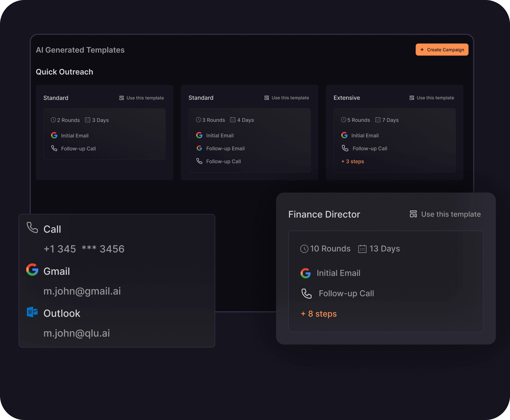The width and height of the screenshot is (510, 420).
Task: Click phone icon in Extensive card
Action: [x=345, y=148]
